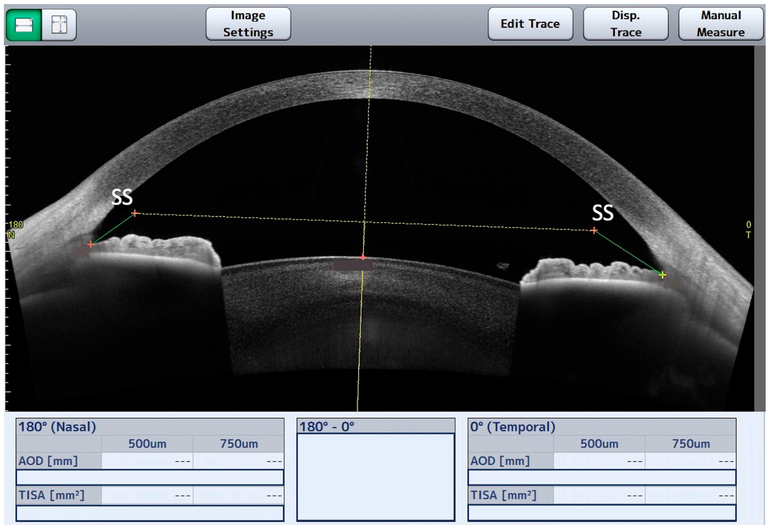Activate Manual Measure mode
Screen dimensions: 770x532
tap(721, 24)
